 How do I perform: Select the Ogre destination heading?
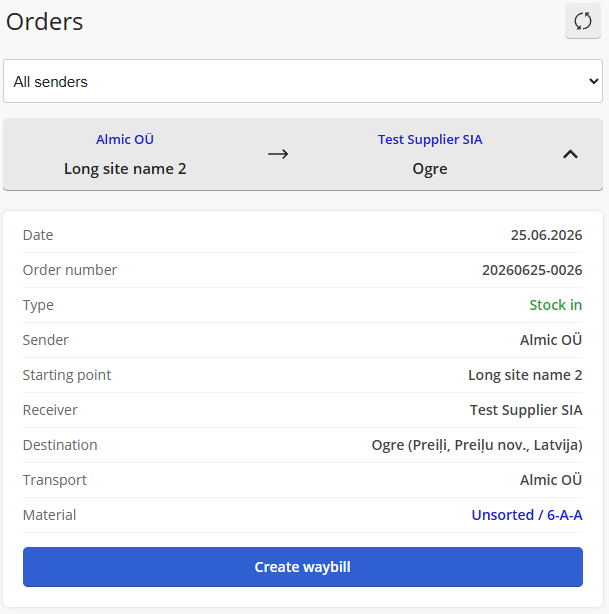[430, 169]
